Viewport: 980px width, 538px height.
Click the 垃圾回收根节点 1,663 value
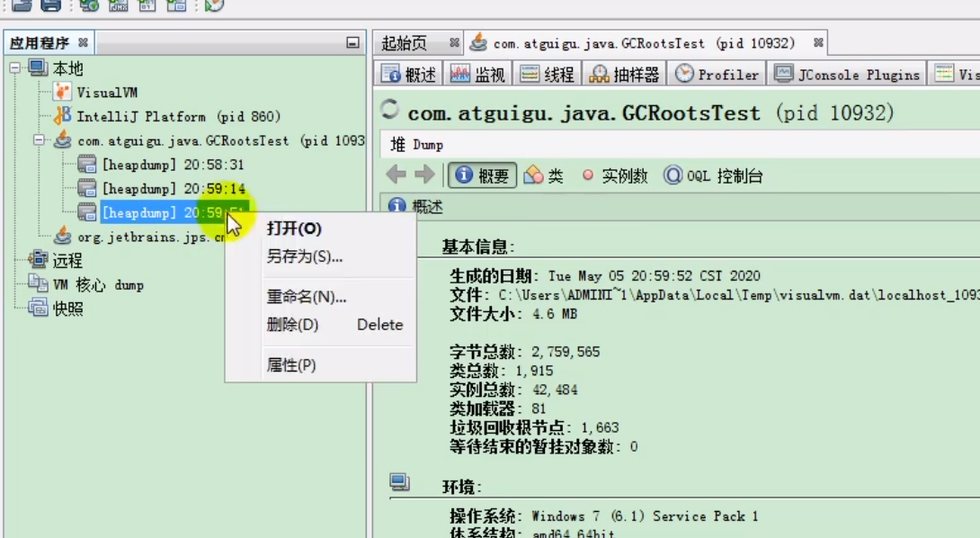pyautogui.click(x=600, y=428)
